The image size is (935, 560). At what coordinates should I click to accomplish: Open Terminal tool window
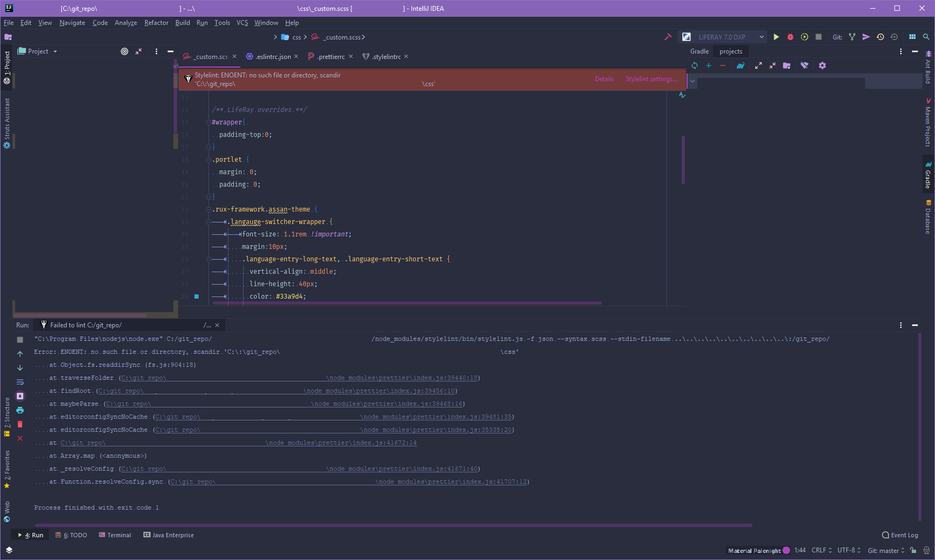pyautogui.click(x=115, y=535)
